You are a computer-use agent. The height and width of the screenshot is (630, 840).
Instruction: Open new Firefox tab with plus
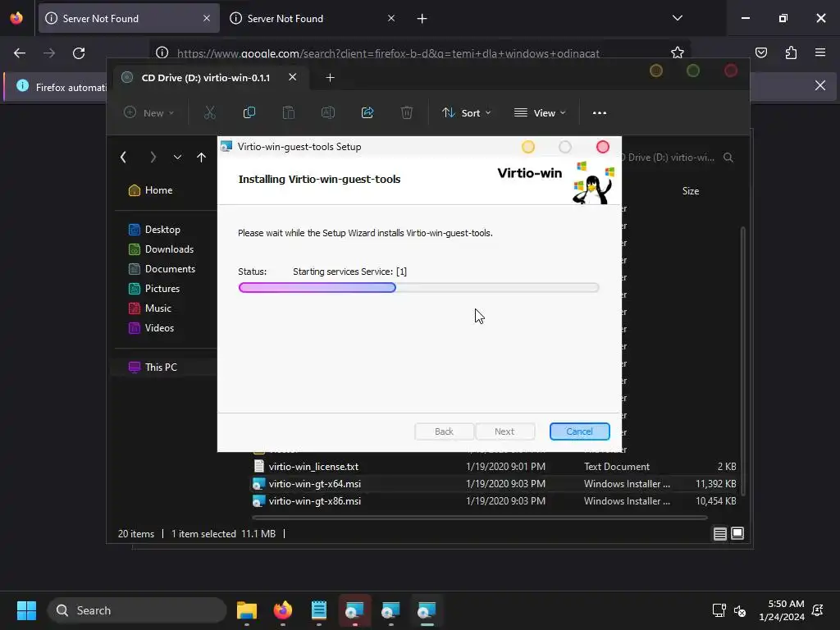(422, 19)
